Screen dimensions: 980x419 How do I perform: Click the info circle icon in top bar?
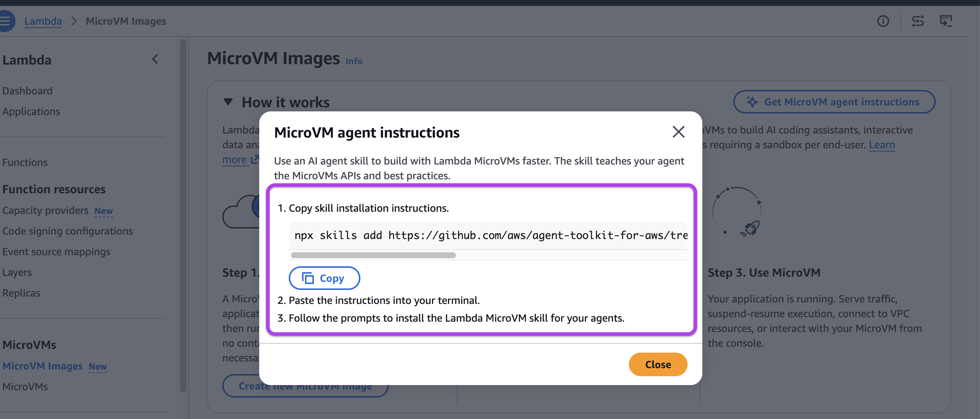(x=883, y=21)
